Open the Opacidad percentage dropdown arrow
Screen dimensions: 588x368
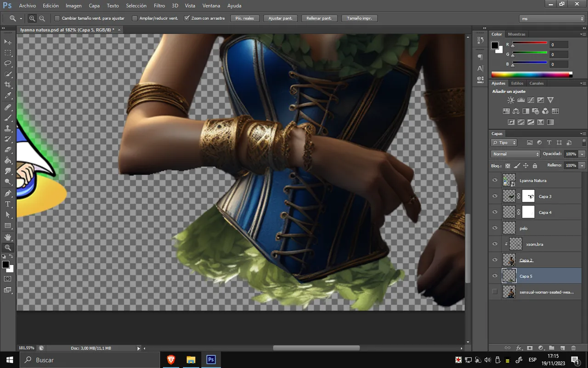coord(582,154)
